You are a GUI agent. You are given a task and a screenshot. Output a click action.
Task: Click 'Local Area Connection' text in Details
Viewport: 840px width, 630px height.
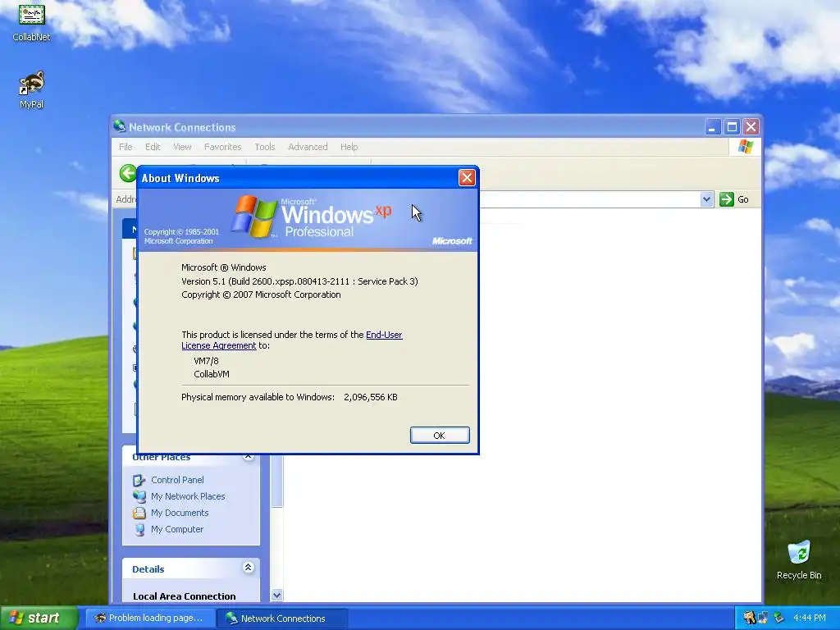click(x=185, y=596)
